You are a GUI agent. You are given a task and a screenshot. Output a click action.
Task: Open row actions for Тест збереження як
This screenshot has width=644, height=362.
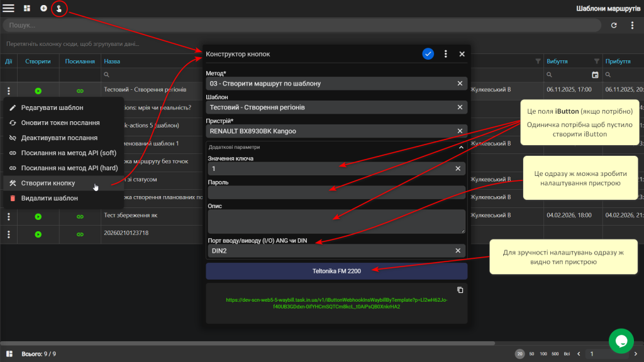pos(9,216)
